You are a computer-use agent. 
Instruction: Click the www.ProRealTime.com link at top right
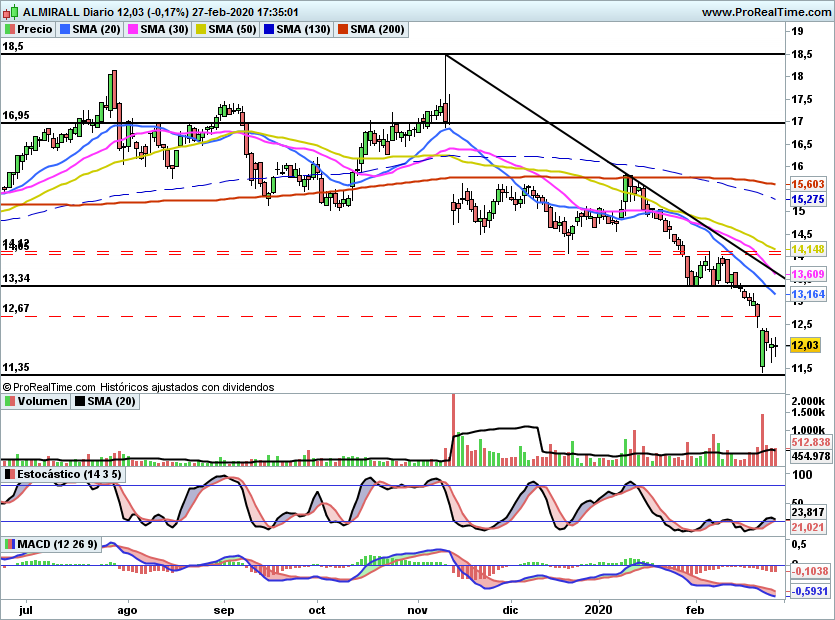(x=765, y=12)
